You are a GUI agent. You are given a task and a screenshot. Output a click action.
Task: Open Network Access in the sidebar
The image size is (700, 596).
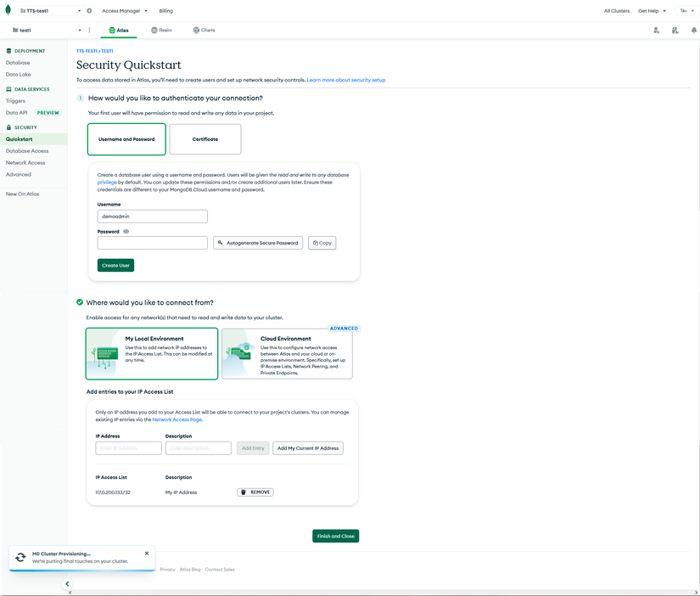tap(25, 163)
